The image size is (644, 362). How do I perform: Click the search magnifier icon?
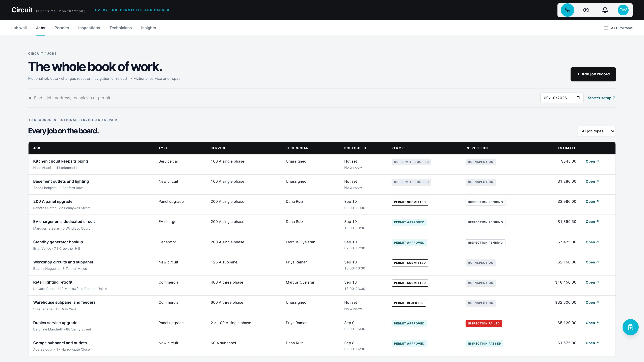(30, 98)
